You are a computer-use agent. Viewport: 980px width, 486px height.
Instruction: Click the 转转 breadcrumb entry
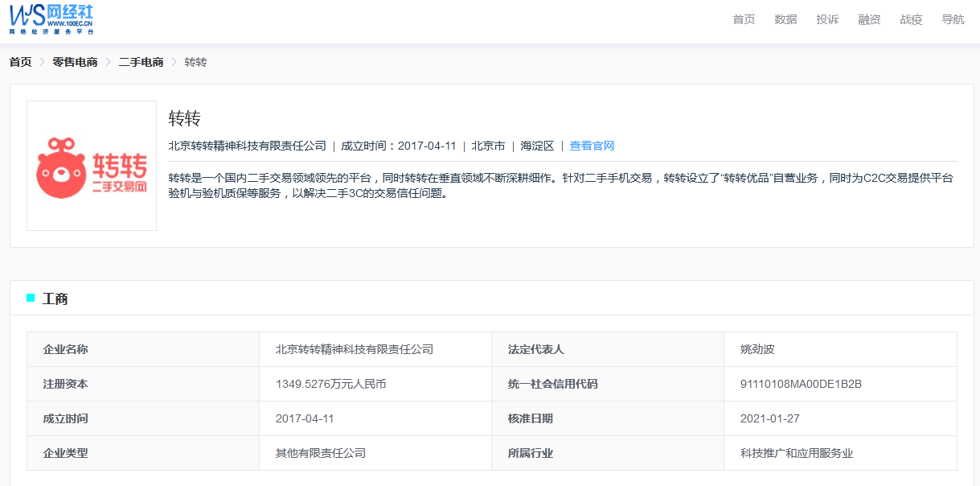click(x=195, y=62)
